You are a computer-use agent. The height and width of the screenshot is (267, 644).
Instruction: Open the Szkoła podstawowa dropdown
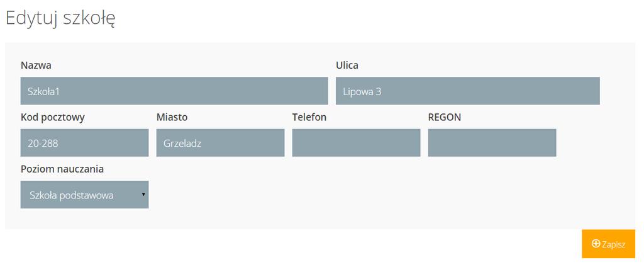coord(85,195)
